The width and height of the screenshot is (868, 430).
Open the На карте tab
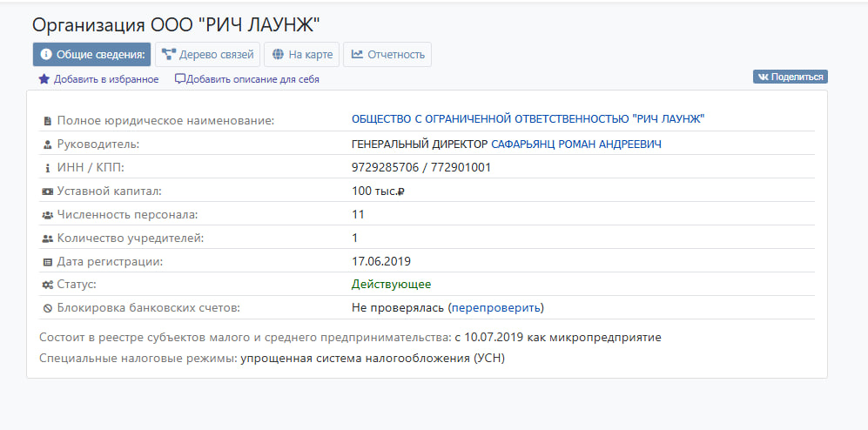pos(302,55)
